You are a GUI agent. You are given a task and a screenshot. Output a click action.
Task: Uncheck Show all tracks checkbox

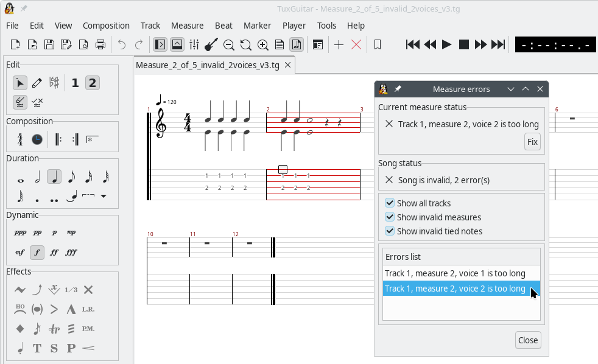tap(390, 203)
